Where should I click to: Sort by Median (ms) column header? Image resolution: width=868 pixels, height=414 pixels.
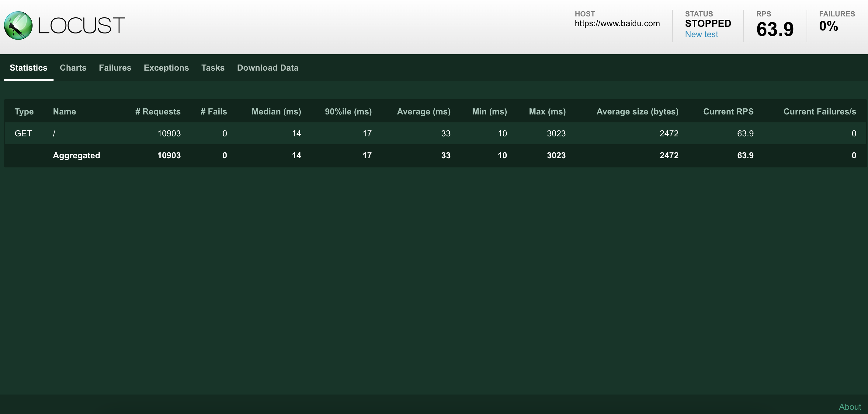[x=276, y=112]
